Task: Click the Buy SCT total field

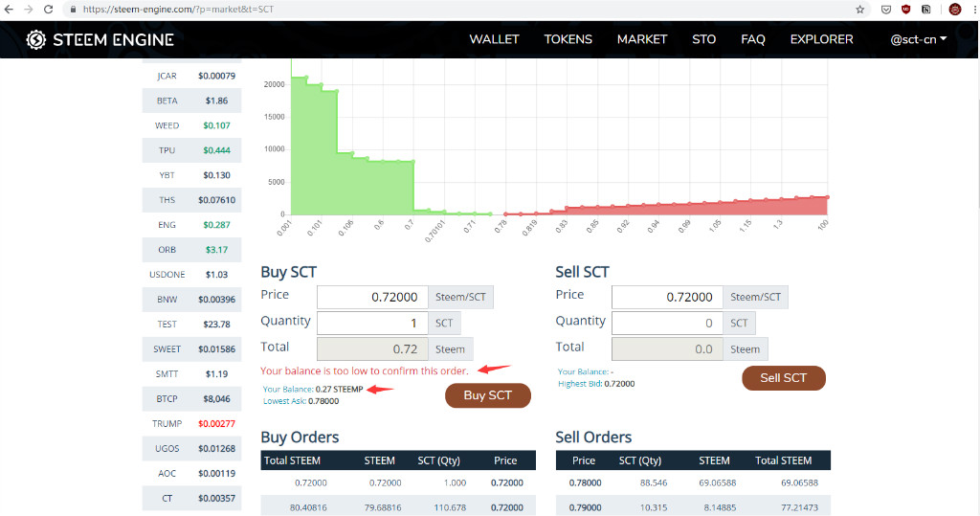Action: (372, 349)
